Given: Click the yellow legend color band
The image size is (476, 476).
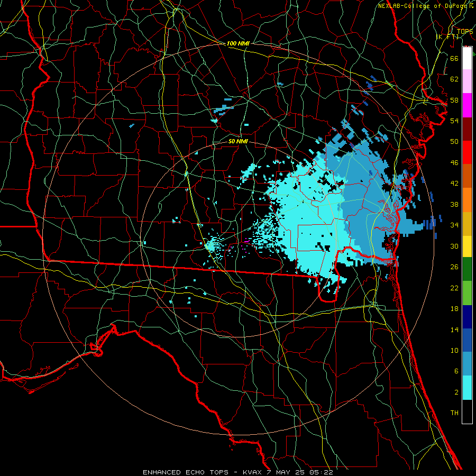Looking at the screenshot, I should coord(467,246).
